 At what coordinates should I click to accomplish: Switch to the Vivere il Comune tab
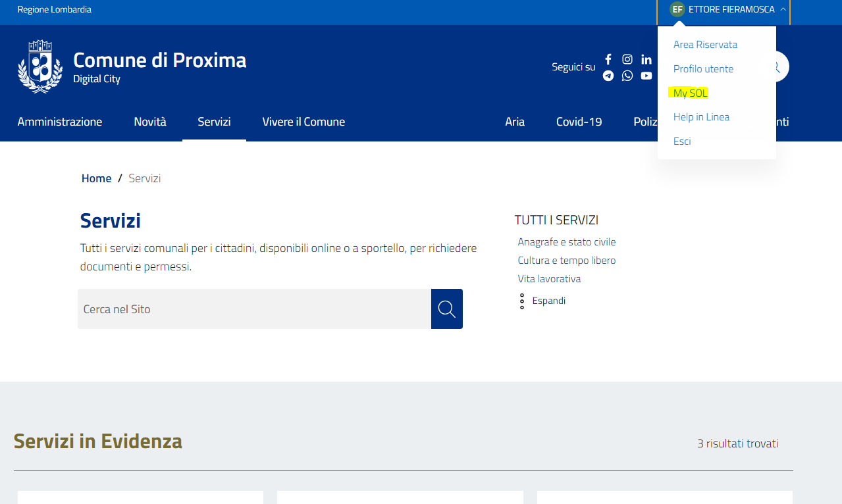(303, 122)
